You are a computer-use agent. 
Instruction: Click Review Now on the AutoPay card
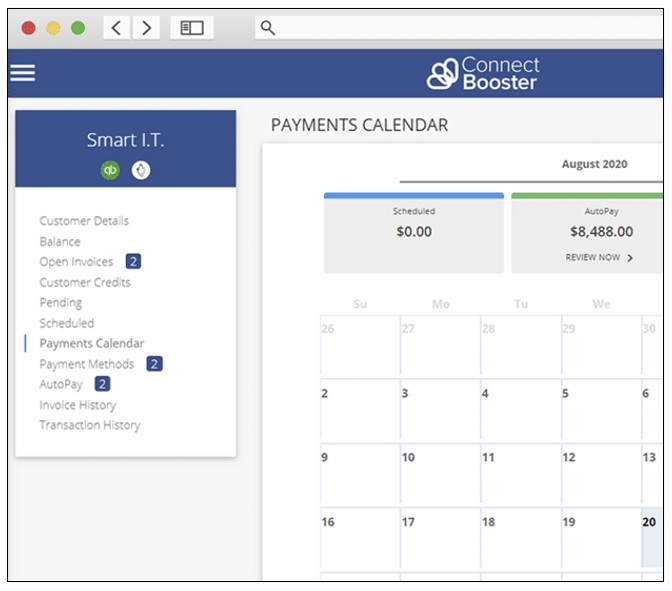593,257
